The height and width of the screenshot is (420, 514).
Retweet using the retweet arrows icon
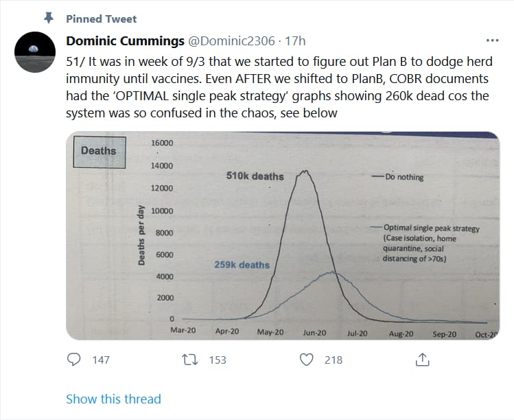point(190,360)
